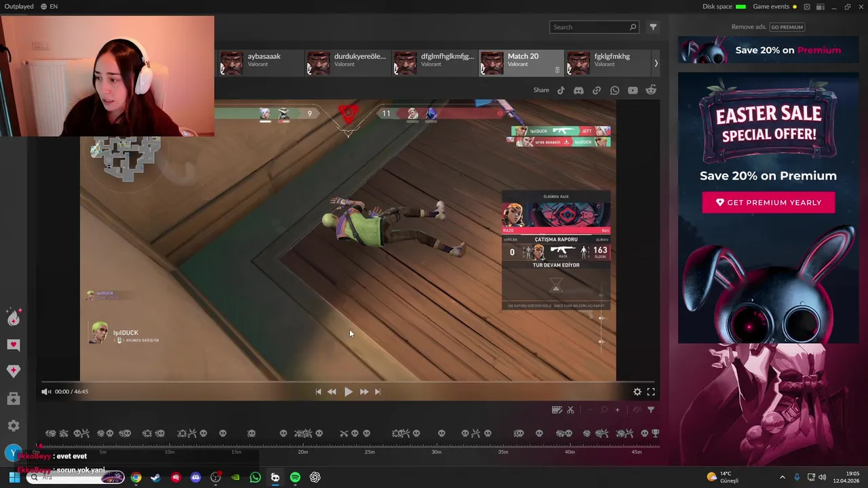Mute the video player audio

coord(46,392)
